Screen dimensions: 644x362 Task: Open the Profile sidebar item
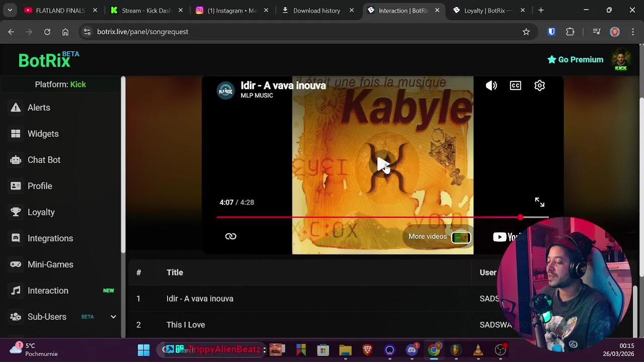click(x=40, y=186)
